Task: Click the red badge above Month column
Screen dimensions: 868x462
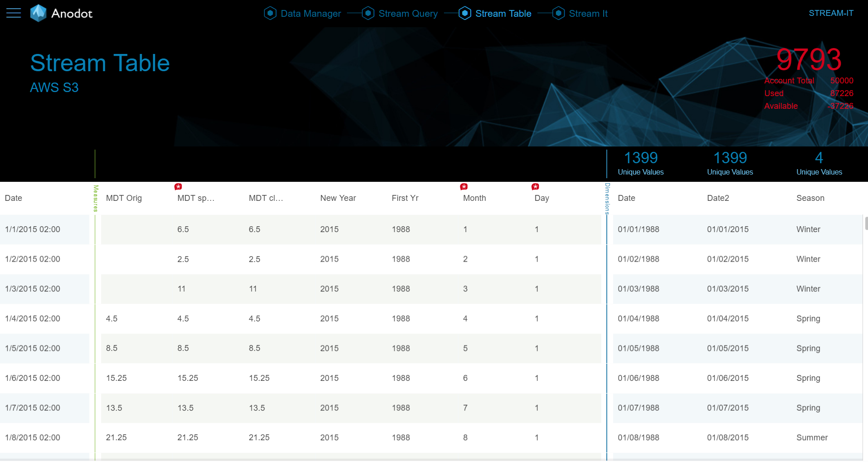Action: [x=464, y=186]
